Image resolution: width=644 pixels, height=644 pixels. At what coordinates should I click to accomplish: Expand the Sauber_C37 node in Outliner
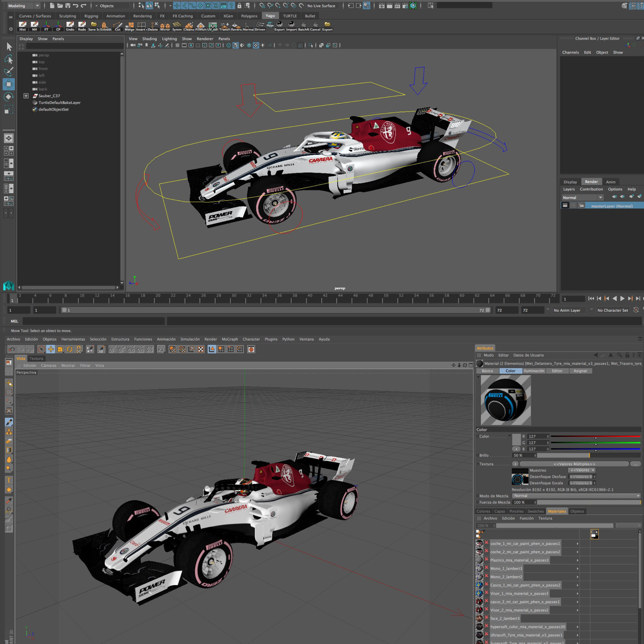click(26, 96)
